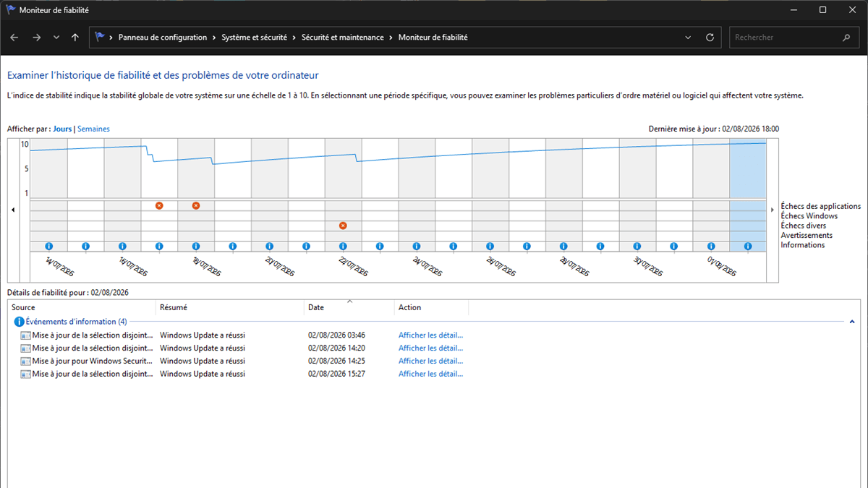Viewport: 868px width, 488px height.
Task: Open the recent locations dropdown arrow
Action: tap(56, 38)
